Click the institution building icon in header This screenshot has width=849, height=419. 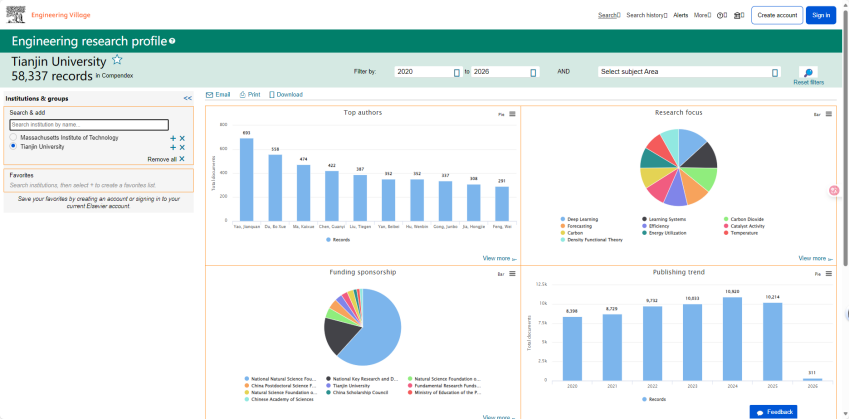pyautogui.click(x=737, y=15)
